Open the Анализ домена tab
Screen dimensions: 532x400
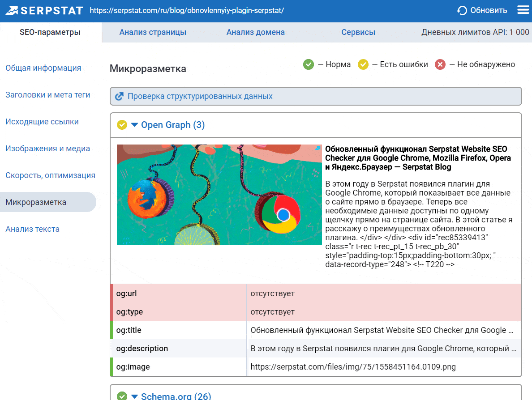pyautogui.click(x=256, y=32)
